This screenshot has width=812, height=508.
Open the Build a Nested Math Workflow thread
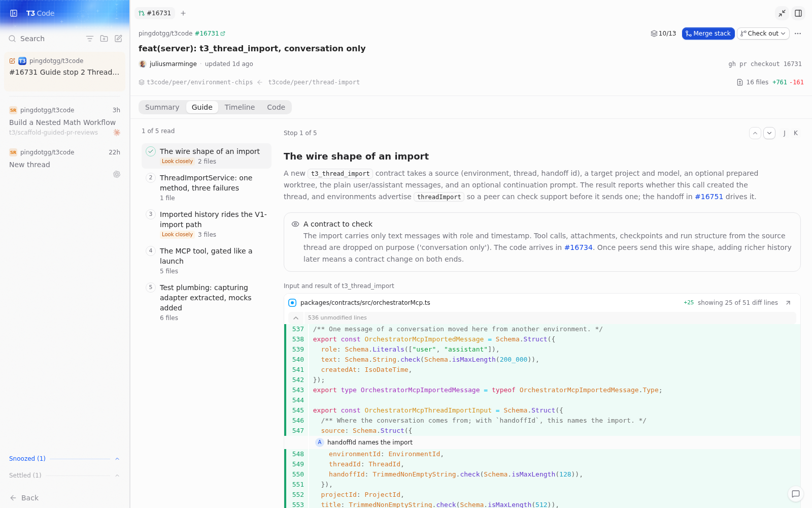click(x=64, y=121)
